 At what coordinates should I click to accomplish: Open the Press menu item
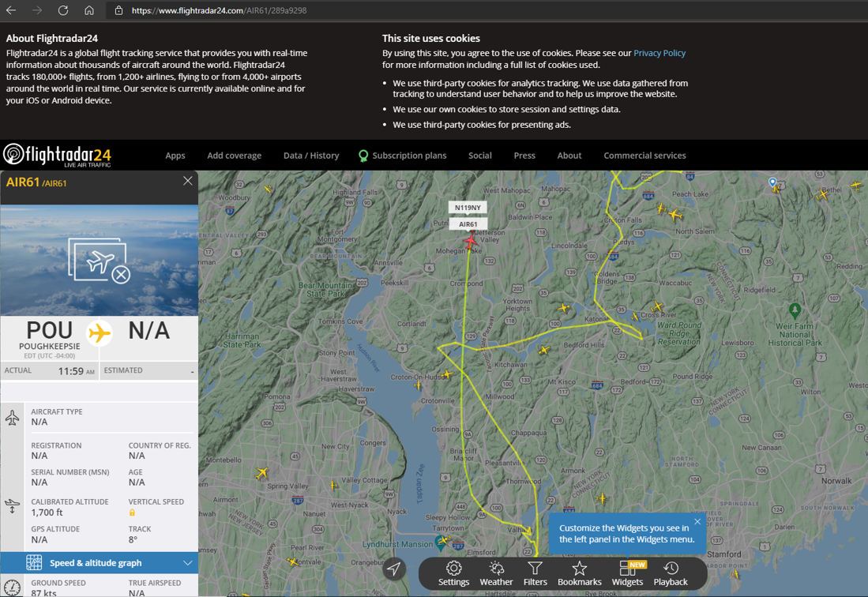(x=524, y=156)
